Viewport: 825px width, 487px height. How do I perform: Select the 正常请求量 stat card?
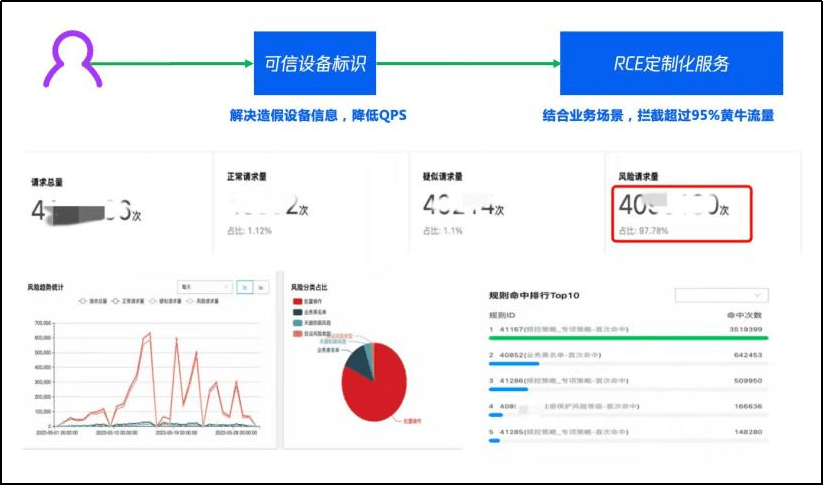point(310,205)
